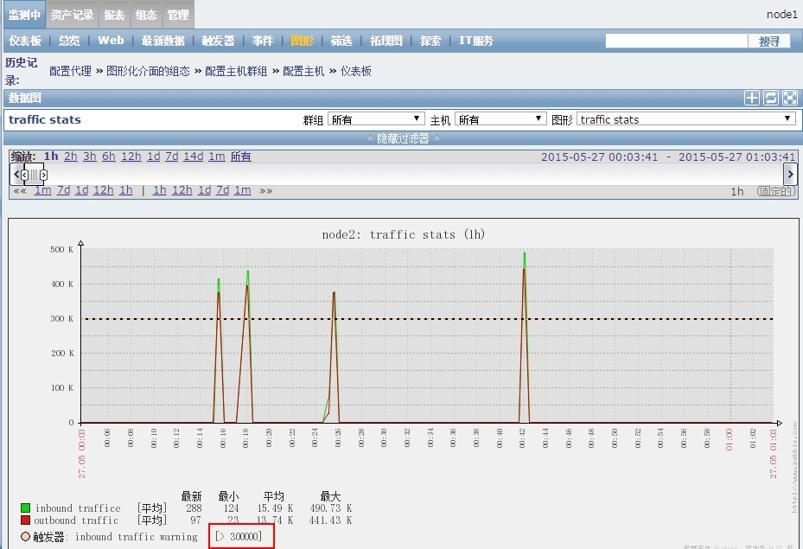
Task: Click the »» jump forward icon
Action: point(266,191)
